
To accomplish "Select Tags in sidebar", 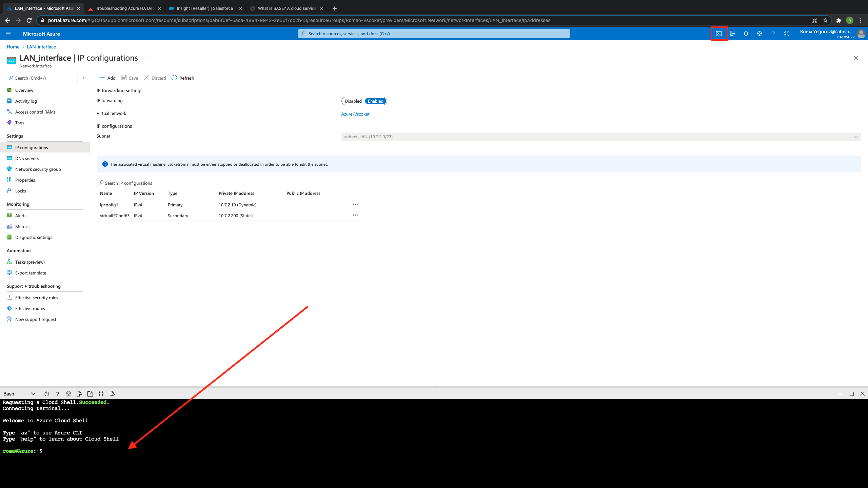I will pos(20,123).
